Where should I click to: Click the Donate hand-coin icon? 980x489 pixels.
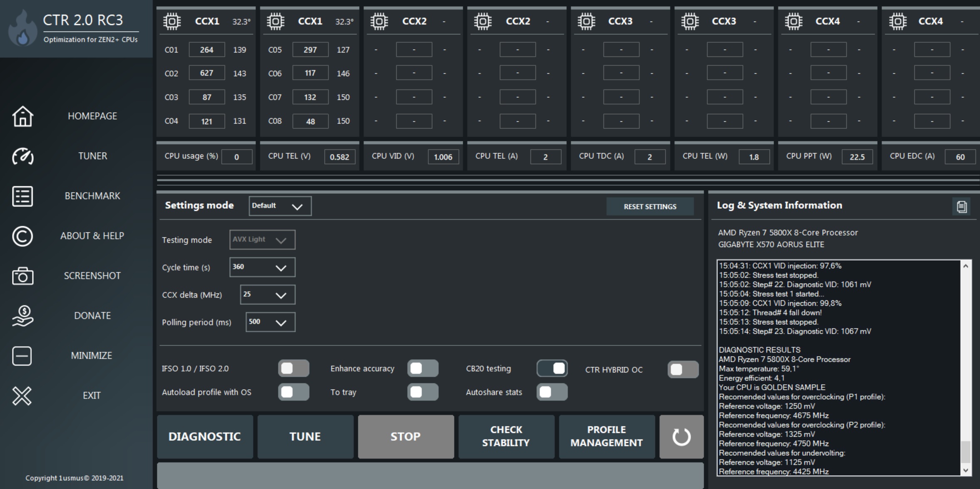coord(22,316)
